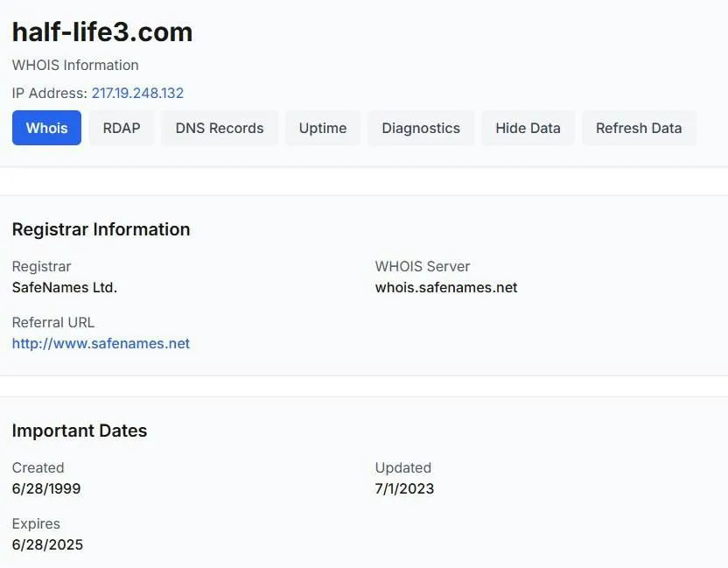Select the created date 6/28/1999

[x=46, y=488]
